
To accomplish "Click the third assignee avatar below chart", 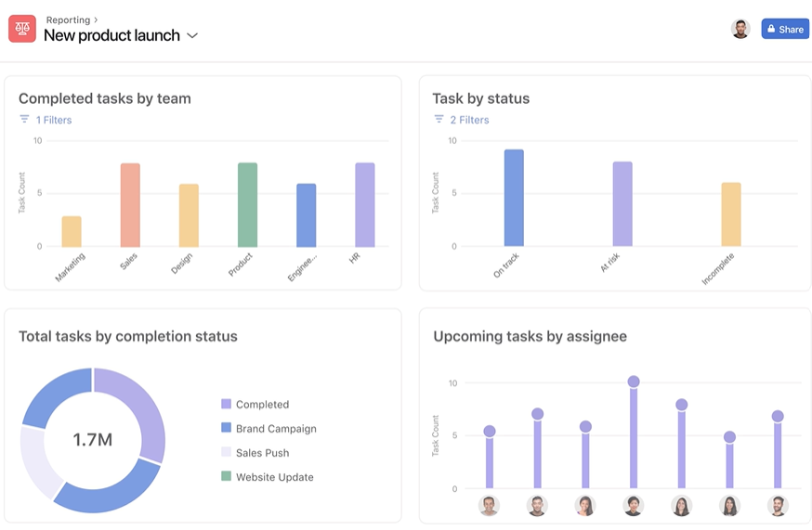I will coord(585,506).
